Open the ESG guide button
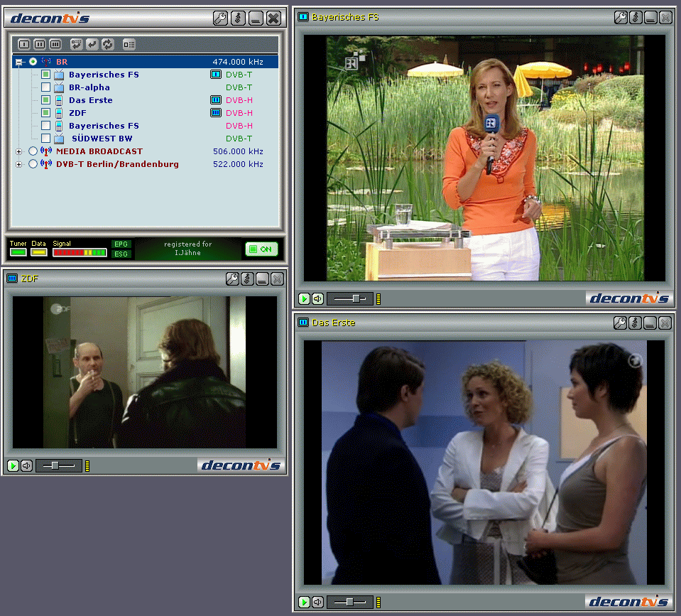Screen dimensions: 681x616 (x=121, y=254)
